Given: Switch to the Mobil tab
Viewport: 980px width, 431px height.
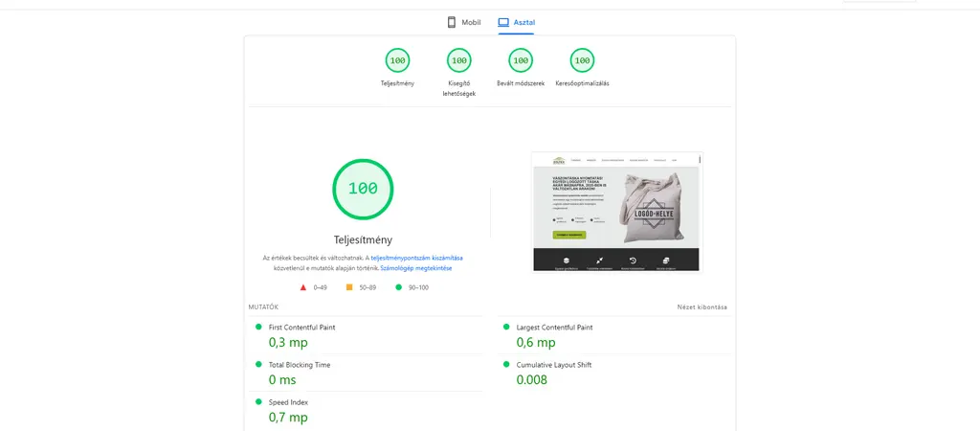Looking at the screenshot, I should 463,22.
